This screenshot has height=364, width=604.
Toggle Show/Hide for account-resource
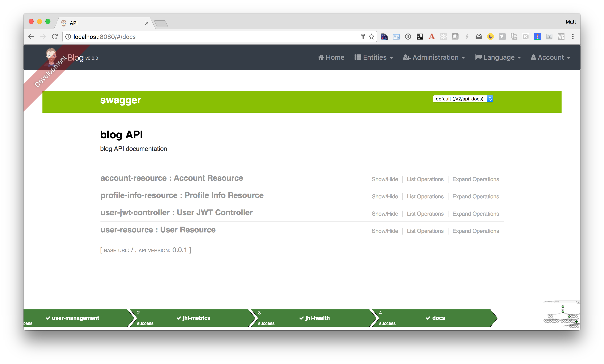[x=385, y=179]
